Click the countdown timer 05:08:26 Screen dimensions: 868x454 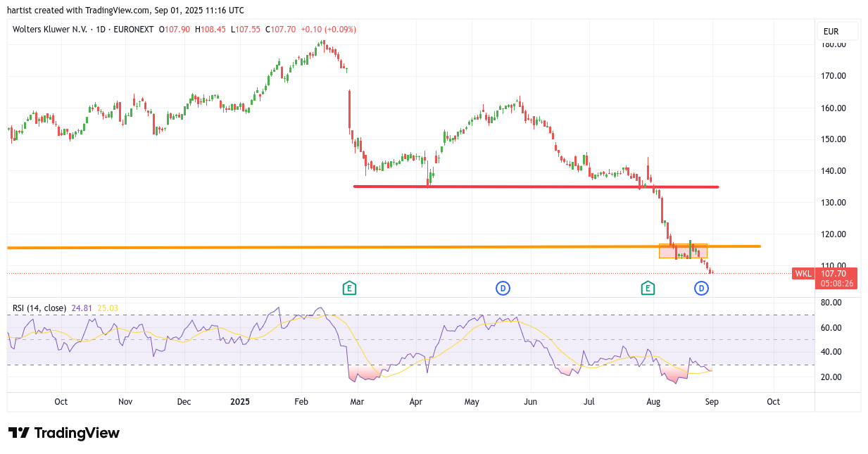click(837, 284)
